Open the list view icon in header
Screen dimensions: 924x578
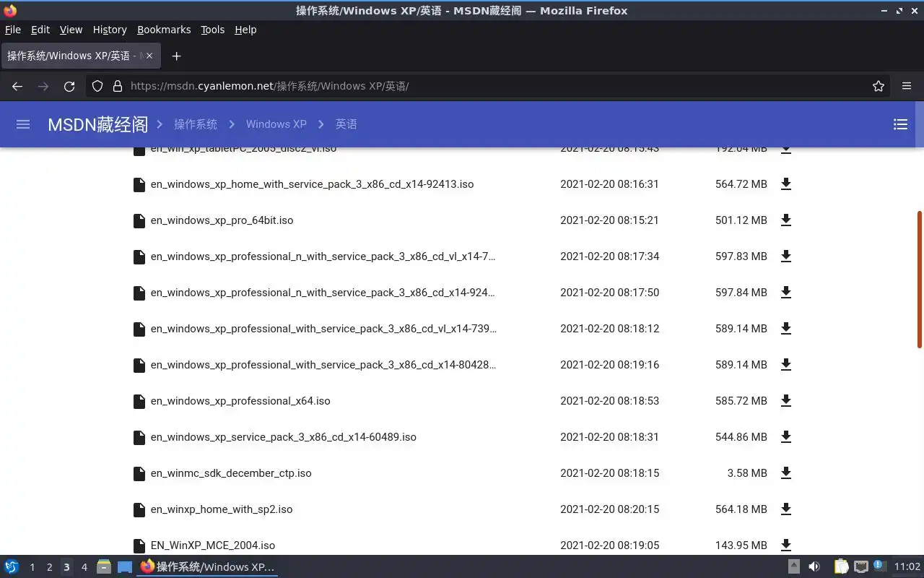pos(900,124)
